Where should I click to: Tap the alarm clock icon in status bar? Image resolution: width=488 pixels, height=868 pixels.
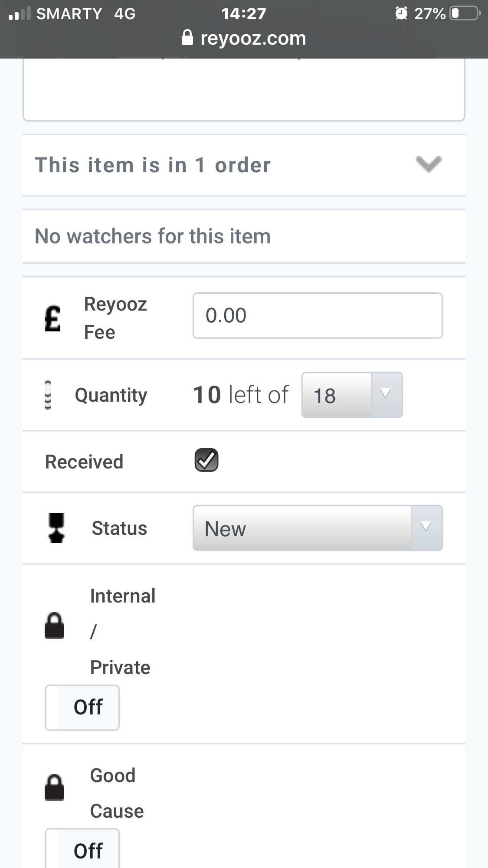tap(401, 13)
